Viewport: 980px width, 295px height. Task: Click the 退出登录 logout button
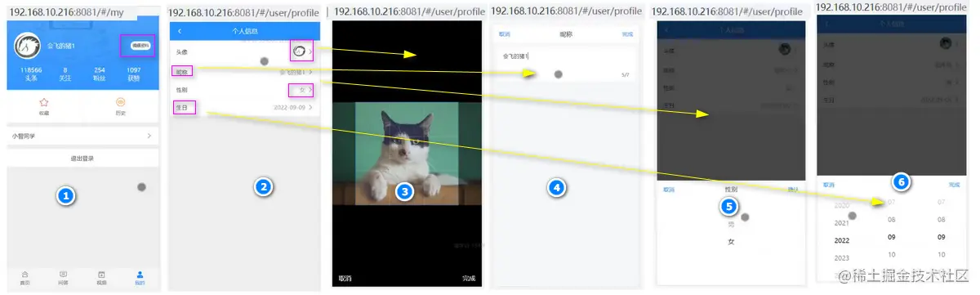(x=82, y=158)
